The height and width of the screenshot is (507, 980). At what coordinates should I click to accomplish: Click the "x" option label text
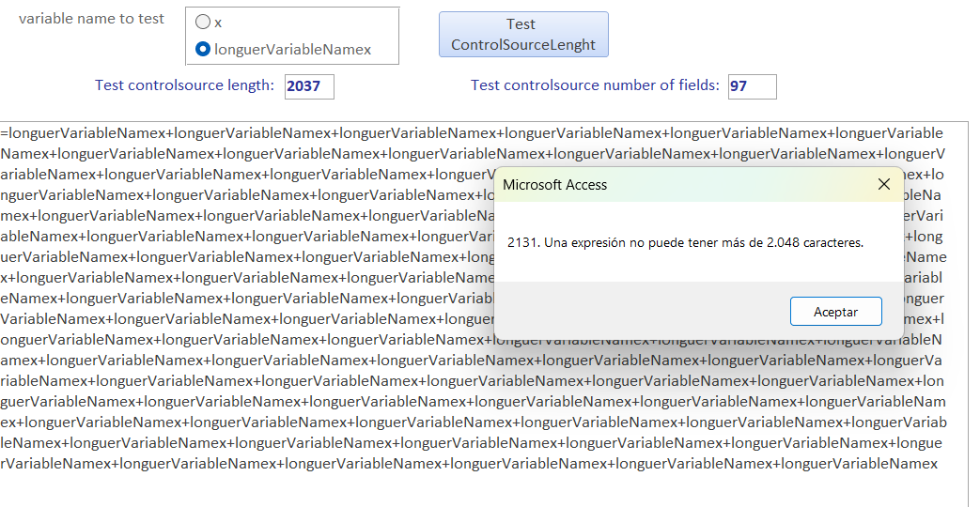tap(218, 23)
